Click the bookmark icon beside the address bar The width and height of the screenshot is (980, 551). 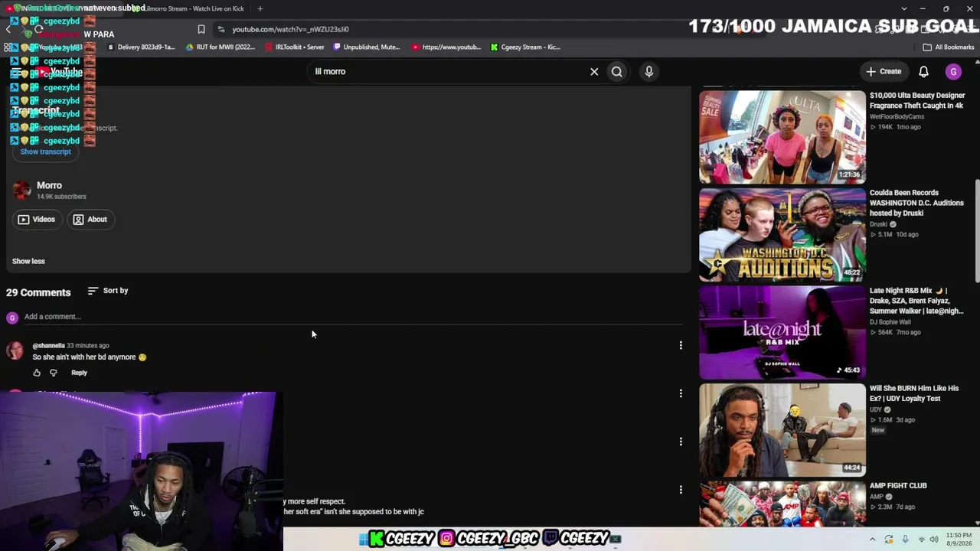[x=201, y=29]
